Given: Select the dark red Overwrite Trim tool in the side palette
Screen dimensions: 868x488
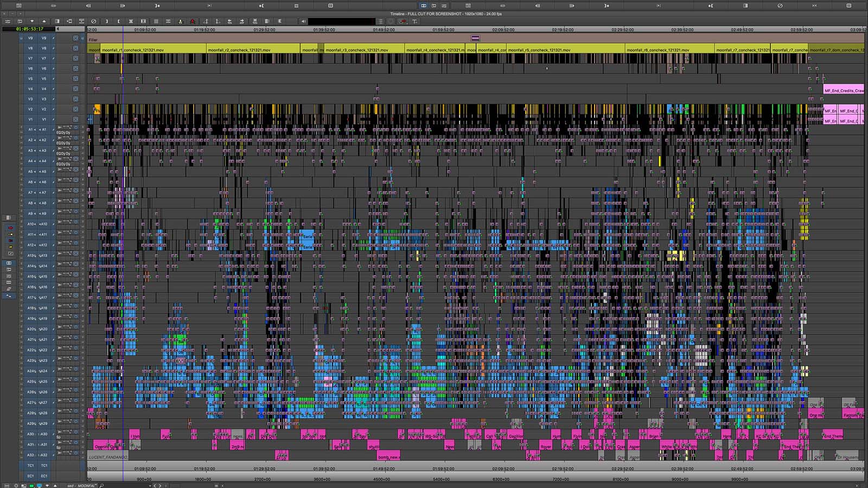Looking at the screenshot, I should (10, 241).
